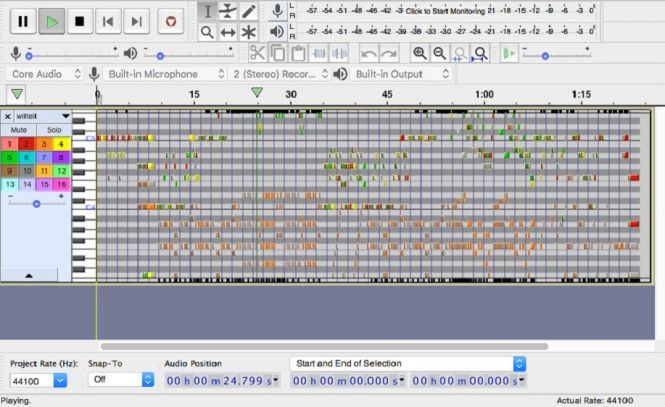Solo the willtell track

click(x=54, y=130)
